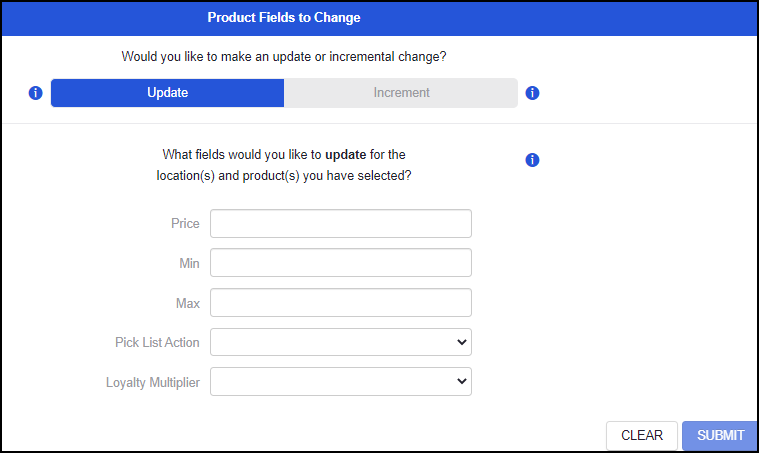Click the Product Fields to Change header title
The height and width of the screenshot is (453, 759).
284,17
